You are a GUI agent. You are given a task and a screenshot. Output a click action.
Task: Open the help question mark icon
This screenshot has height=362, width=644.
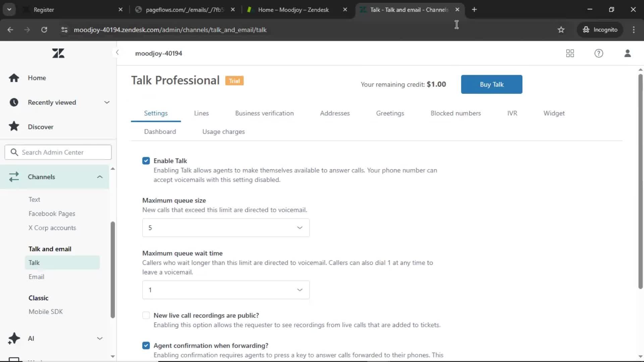coord(599,53)
